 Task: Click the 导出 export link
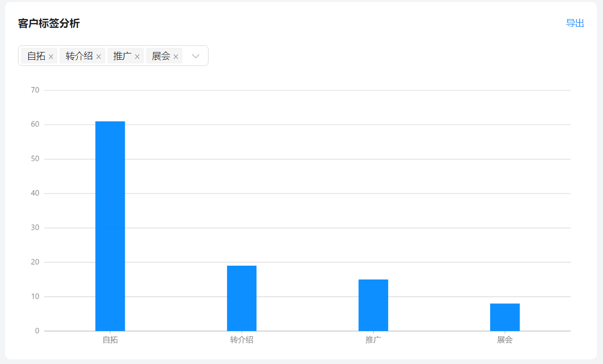(575, 23)
